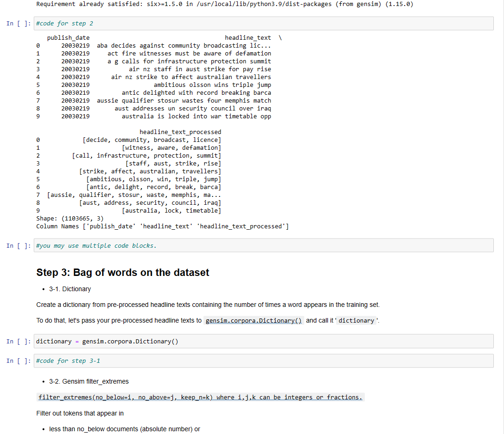The width and height of the screenshot is (504, 434).
Task: Select the '#code for step 2' code cell
Action: click(x=264, y=24)
